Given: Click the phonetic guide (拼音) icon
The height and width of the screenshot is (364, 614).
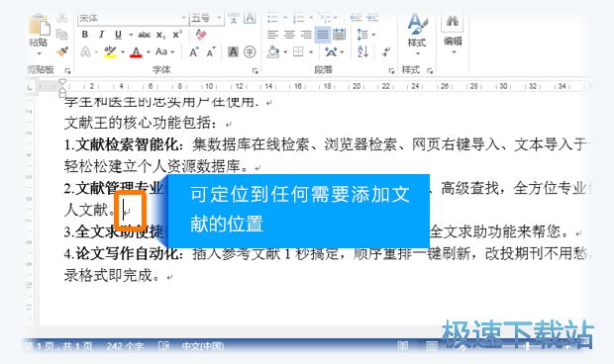Looking at the screenshot, I should 234,18.
